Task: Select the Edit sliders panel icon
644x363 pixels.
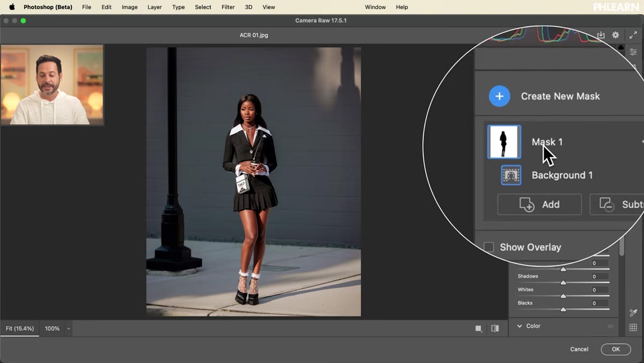Action: [633, 52]
